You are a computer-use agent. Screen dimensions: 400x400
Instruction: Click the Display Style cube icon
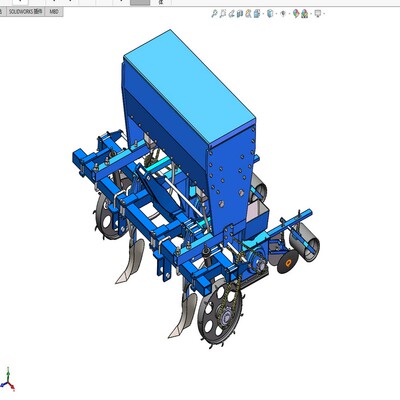270,14
